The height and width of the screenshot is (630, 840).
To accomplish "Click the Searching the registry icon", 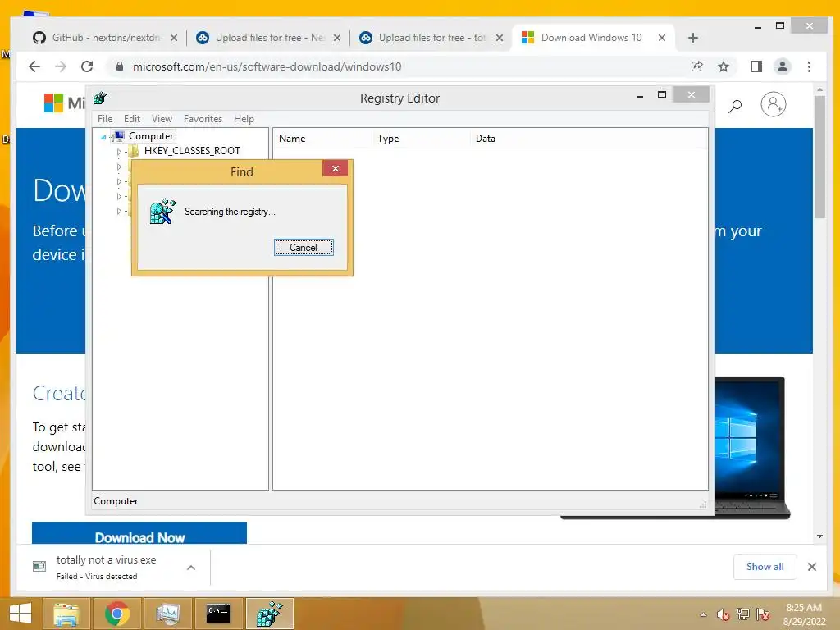I will coord(163,212).
